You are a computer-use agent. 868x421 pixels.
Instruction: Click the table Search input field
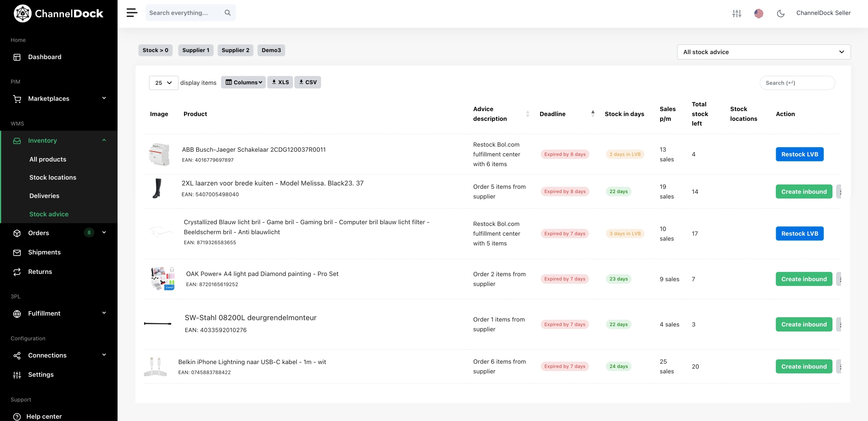point(797,83)
